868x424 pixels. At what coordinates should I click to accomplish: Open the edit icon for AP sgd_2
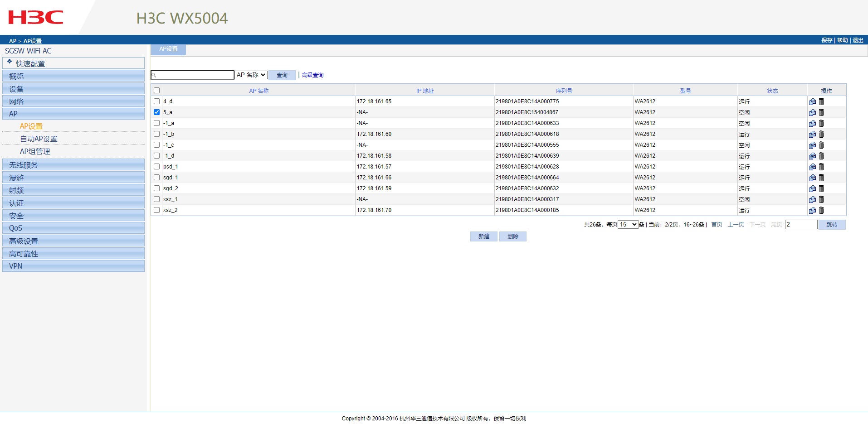coord(812,188)
